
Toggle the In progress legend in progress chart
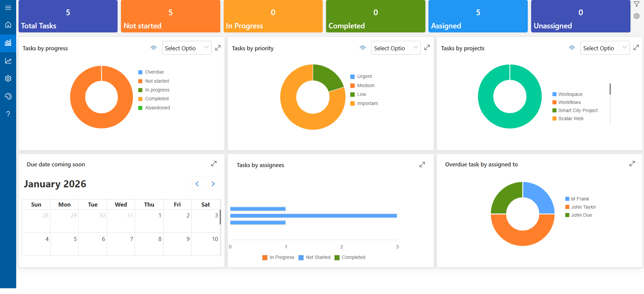[x=154, y=90]
